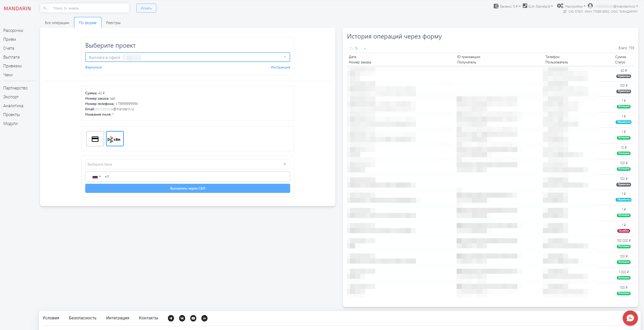
Task: Open the Telegram link in footer
Action: 171,318
